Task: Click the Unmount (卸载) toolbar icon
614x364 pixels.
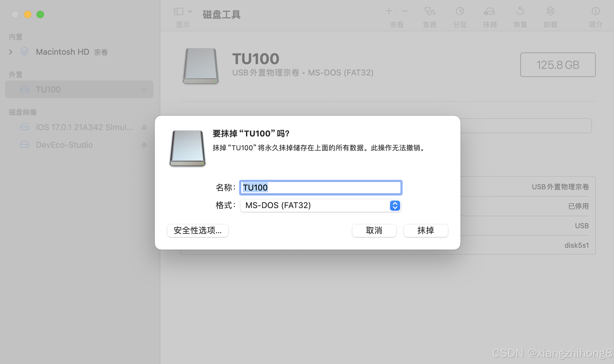Action: (x=550, y=12)
